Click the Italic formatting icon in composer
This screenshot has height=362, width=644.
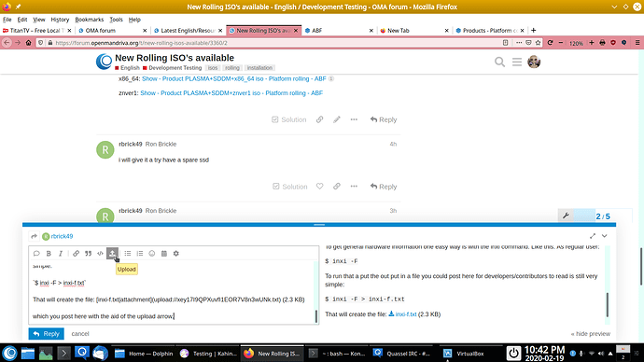pos(61,254)
